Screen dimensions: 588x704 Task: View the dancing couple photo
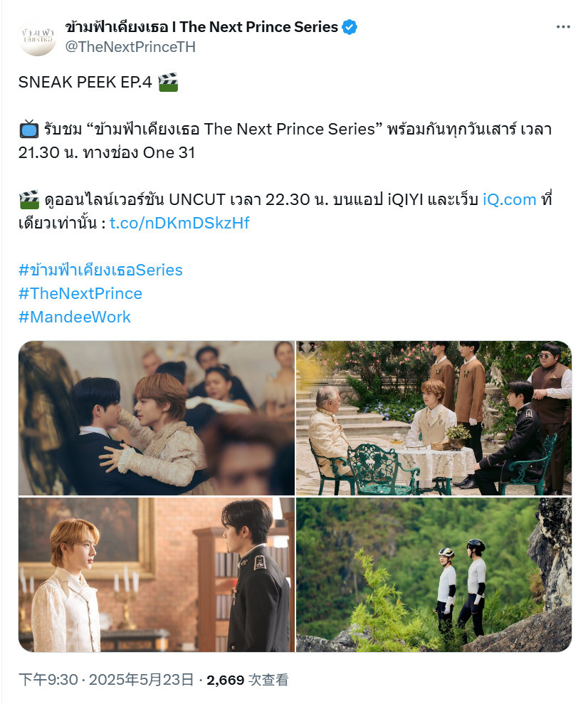tap(157, 418)
